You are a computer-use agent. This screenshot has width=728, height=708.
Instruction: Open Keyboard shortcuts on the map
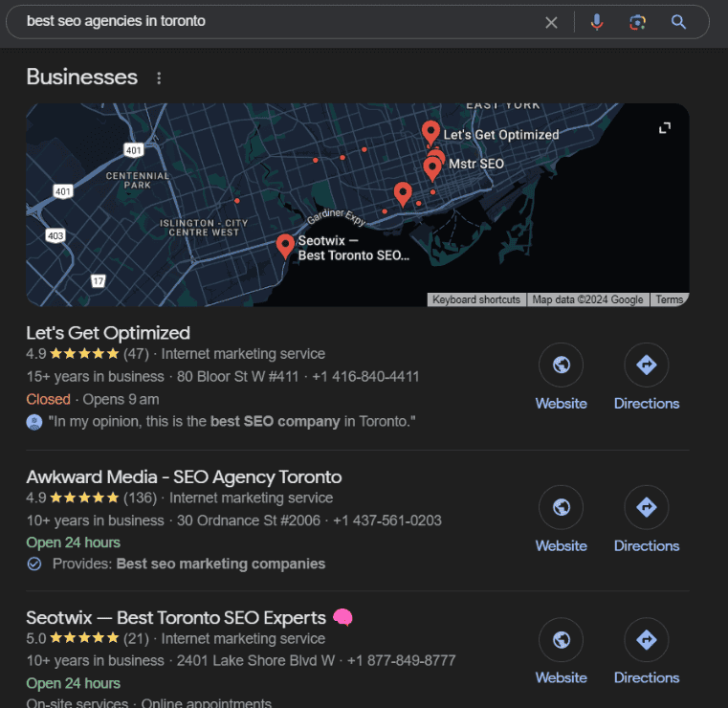pyautogui.click(x=475, y=299)
